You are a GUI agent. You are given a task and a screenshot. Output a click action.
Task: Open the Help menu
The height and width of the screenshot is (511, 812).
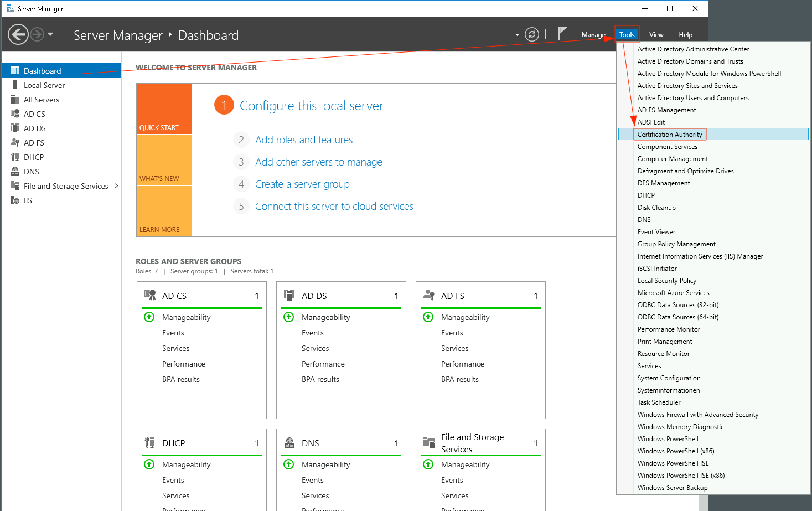click(685, 34)
